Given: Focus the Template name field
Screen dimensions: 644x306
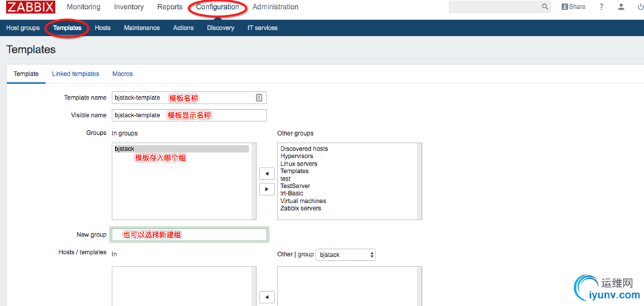Looking at the screenshot, I should click(x=189, y=97).
